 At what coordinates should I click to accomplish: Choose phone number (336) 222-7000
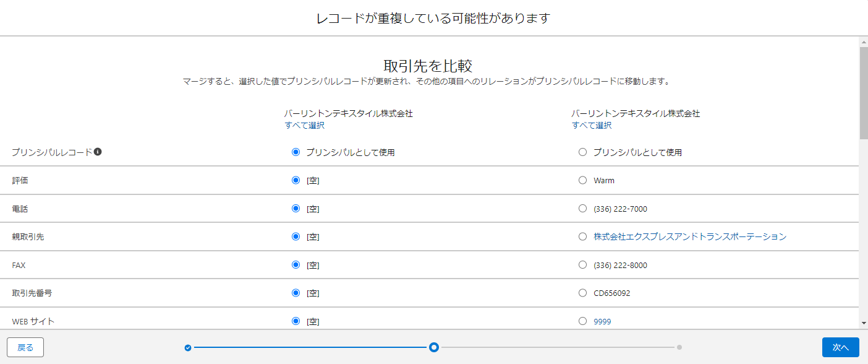(x=582, y=209)
